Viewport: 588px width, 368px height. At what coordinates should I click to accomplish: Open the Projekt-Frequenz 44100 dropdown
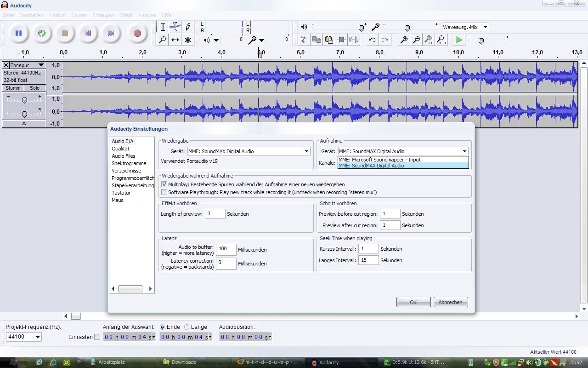(x=23, y=337)
